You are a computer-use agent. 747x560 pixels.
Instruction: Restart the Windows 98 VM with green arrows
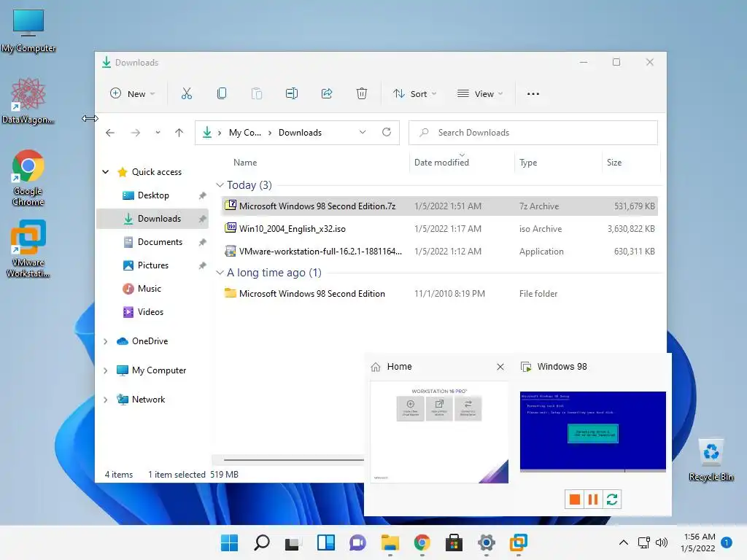612,499
